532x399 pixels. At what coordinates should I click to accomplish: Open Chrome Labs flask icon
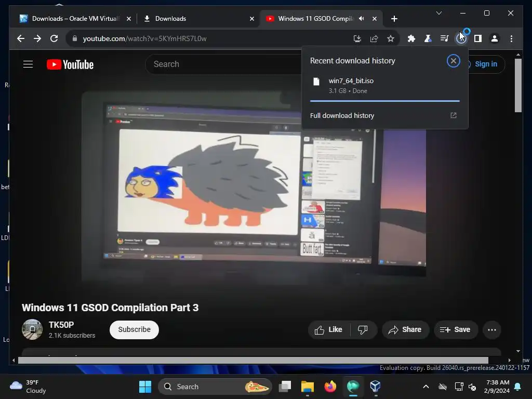point(428,38)
